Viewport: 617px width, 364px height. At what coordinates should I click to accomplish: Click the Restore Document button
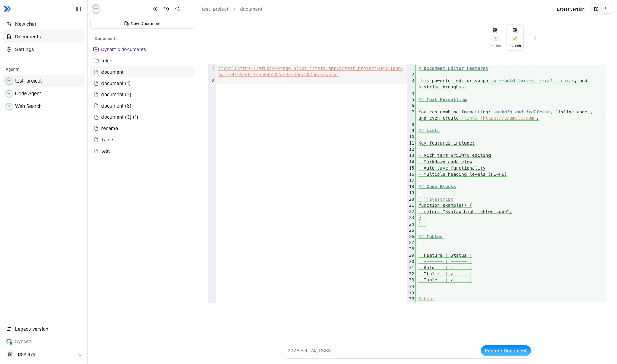point(506,351)
